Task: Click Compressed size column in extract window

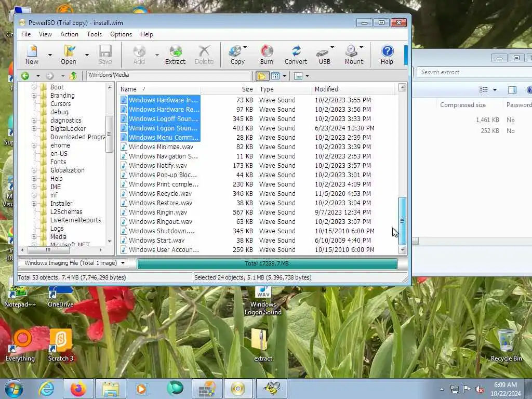Action: coord(463,105)
